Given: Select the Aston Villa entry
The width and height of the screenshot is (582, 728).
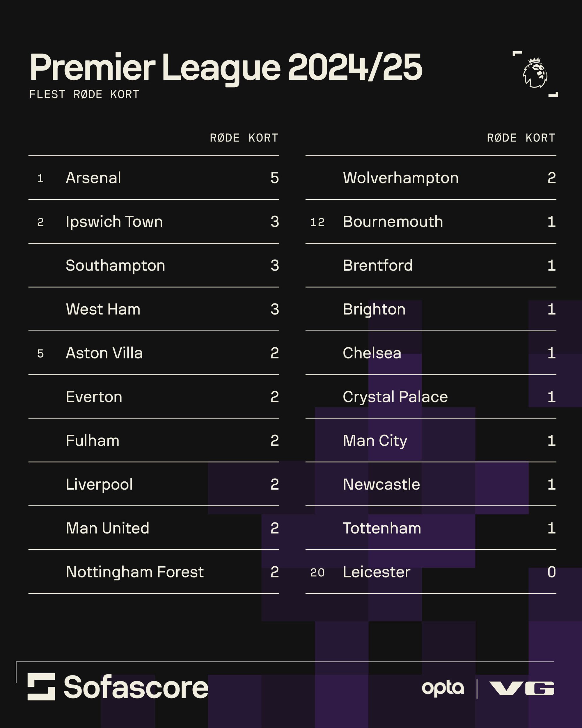Looking at the screenshot, I should coord(104,353).
